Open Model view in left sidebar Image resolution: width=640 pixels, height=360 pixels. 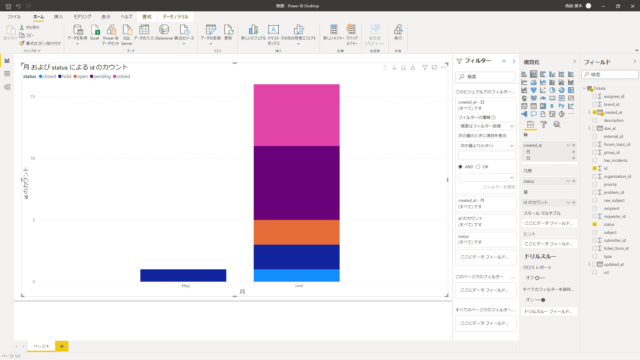coord(7,87)
